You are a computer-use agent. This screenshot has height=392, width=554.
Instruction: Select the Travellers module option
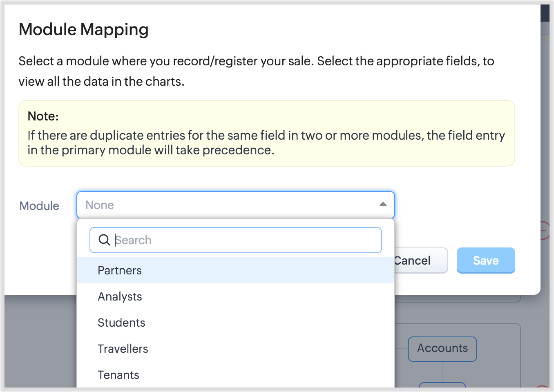123,349
